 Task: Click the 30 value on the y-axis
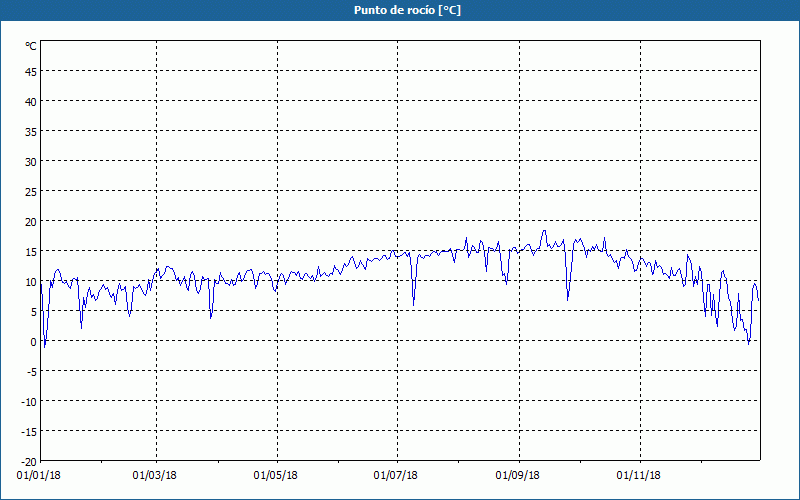(31, 162)
